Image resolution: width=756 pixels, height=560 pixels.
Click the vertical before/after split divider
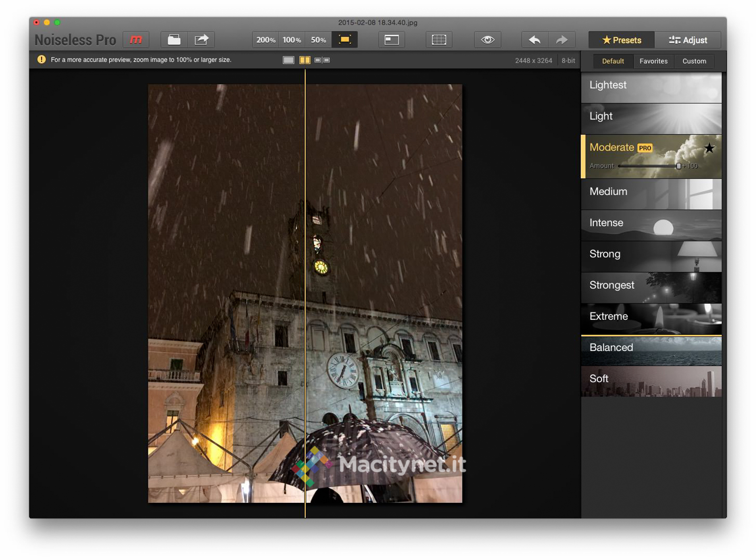[305, 293]
